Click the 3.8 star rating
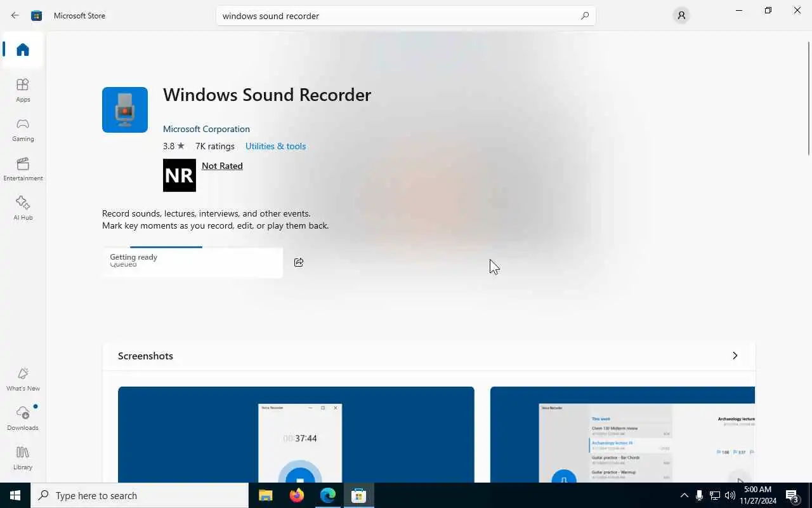The height and width of the screenshot is (508, 812). tap(174, 146)
